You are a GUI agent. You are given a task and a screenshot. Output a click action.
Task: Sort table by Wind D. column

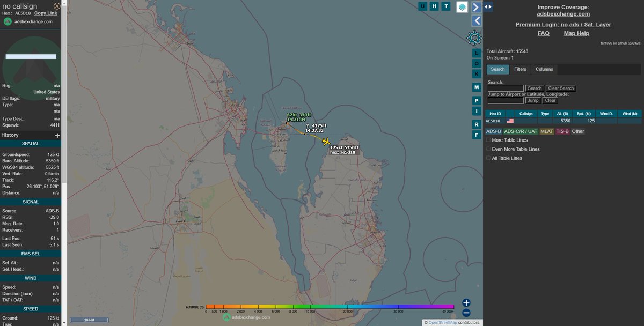(606, 114)
